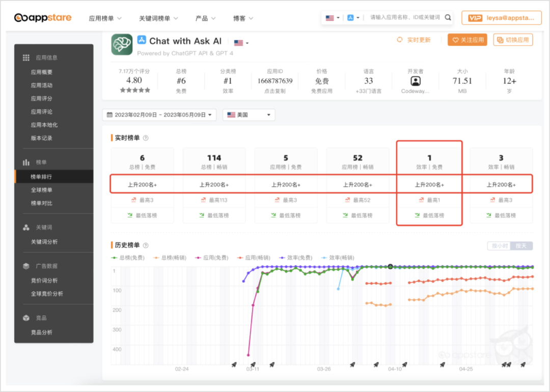Toggle the 总榜(畅销) legend series

170,258
